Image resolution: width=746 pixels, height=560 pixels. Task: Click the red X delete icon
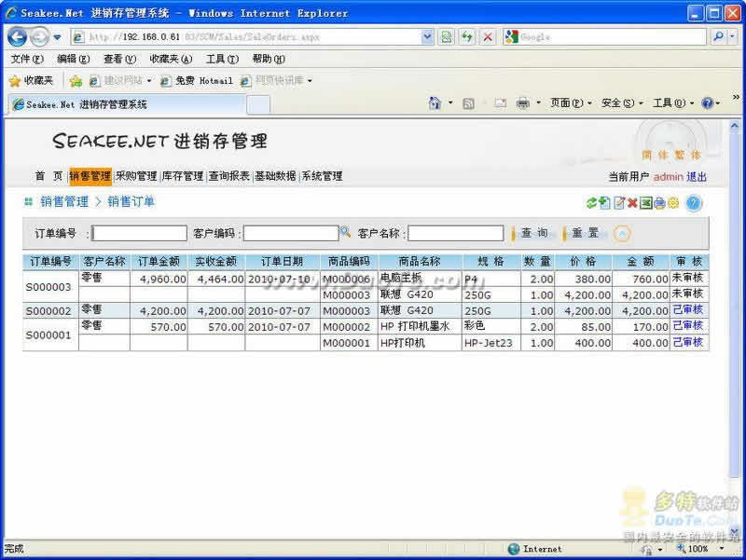tap(632, 203)
